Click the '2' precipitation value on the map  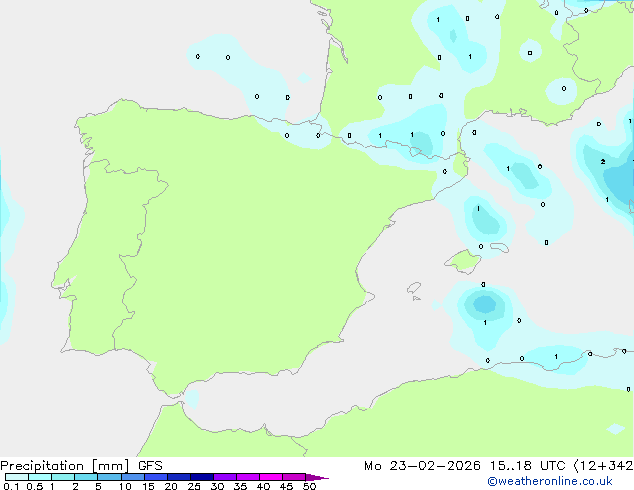tap(603, 162)
